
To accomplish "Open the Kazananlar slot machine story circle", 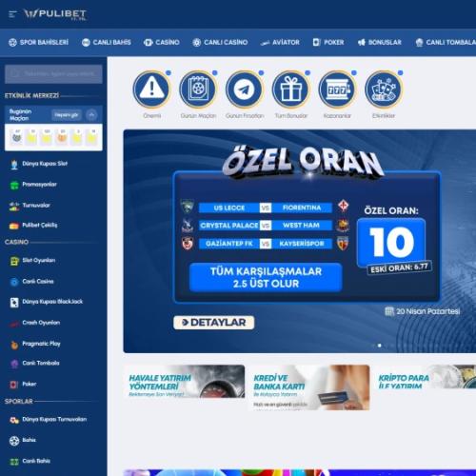I will (x=337, y=89).
